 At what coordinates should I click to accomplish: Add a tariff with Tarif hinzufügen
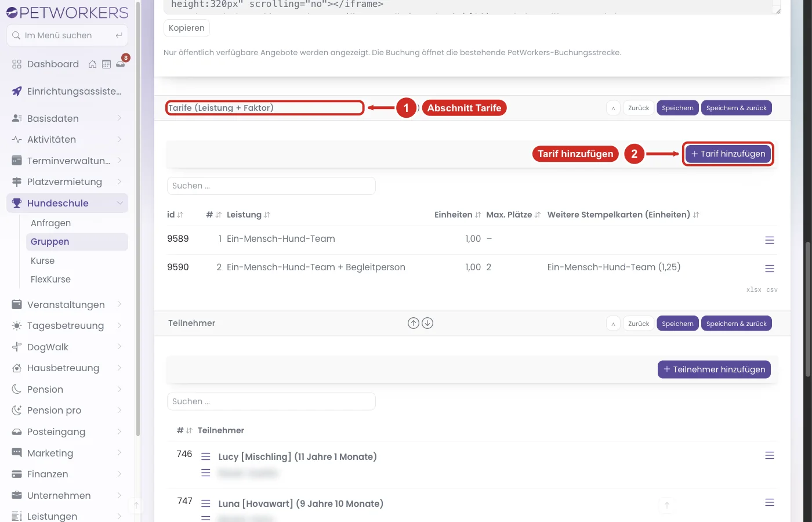(x=728, y=154)
